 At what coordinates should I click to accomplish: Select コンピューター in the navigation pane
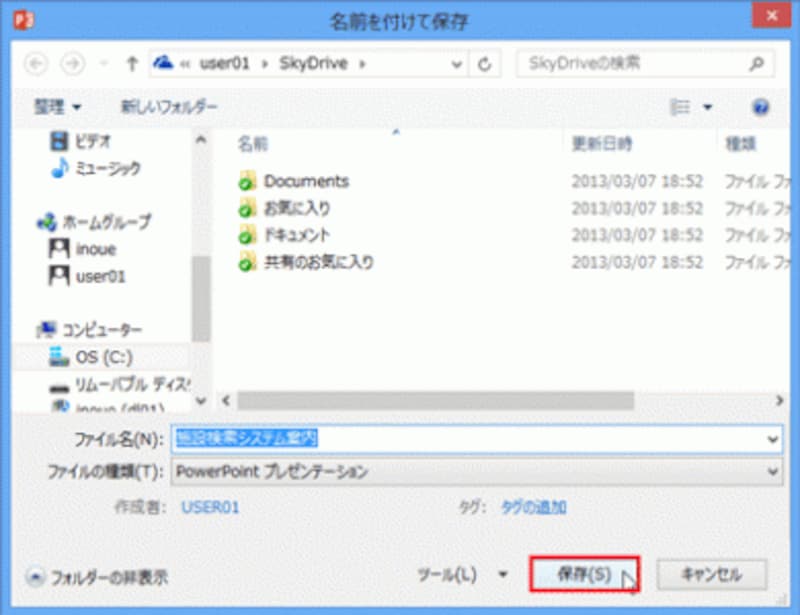point(89,330)
